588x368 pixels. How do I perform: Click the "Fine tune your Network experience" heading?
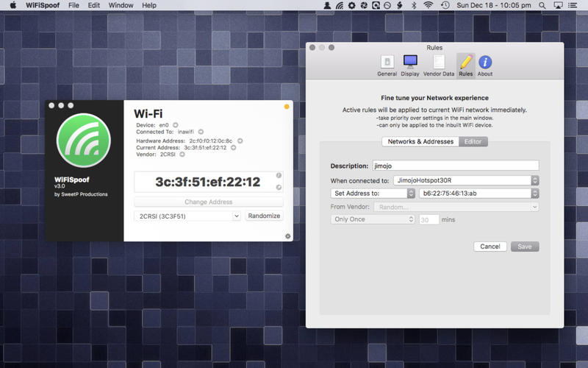point(434,98)
